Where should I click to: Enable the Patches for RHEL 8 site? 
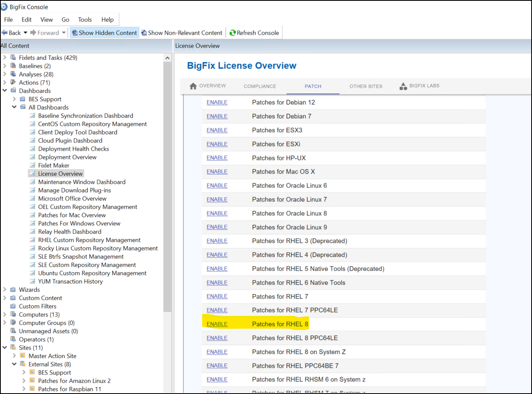217,324
